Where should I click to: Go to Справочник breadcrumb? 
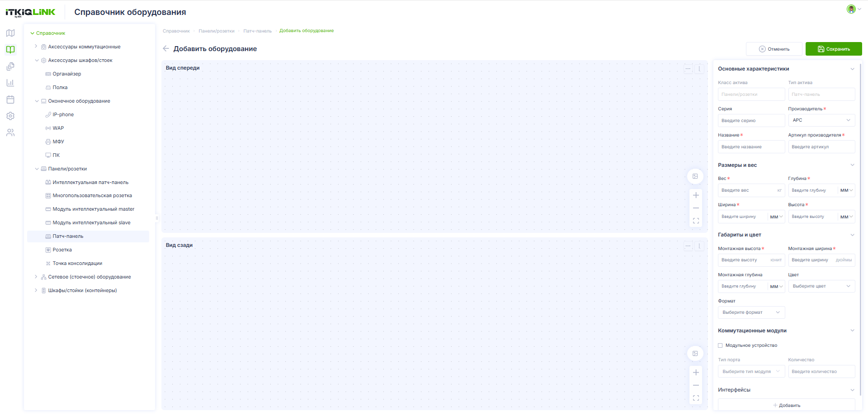coord(176,31)
